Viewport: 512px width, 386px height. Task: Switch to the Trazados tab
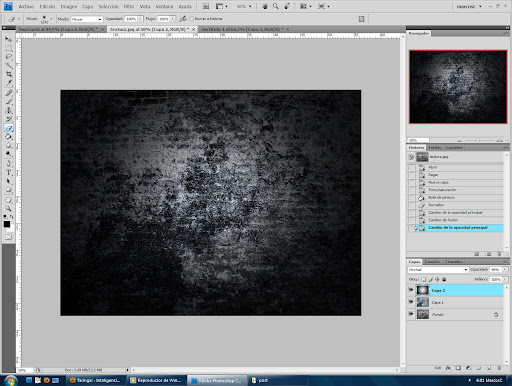[453, 262]
